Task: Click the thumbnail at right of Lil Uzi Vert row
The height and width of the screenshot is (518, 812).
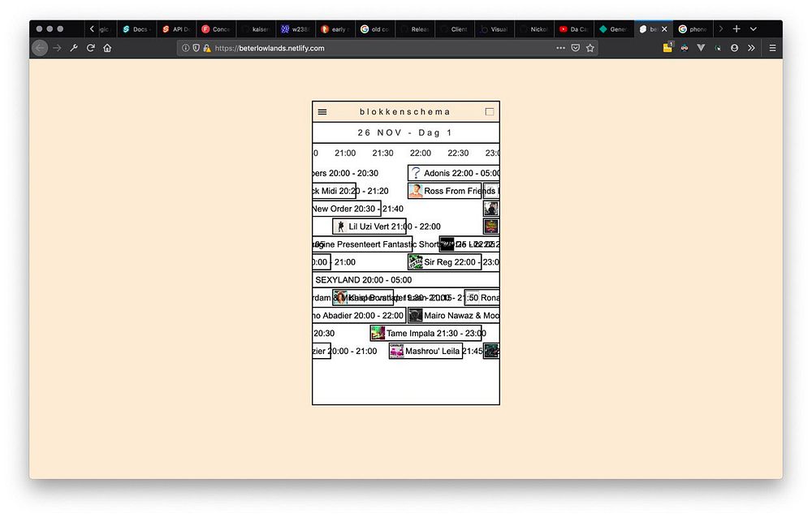Action: (x=491, y=227)
